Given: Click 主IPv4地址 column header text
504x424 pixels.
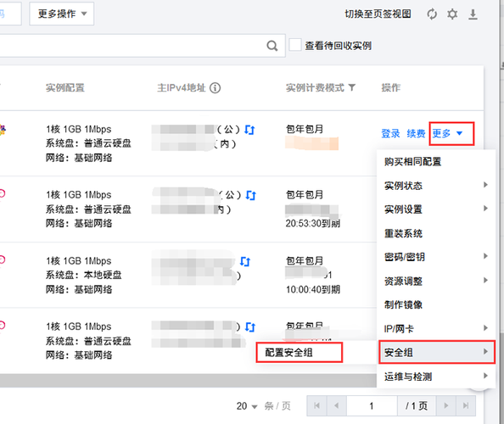Looking at the screenshot, I should [182, 87].
